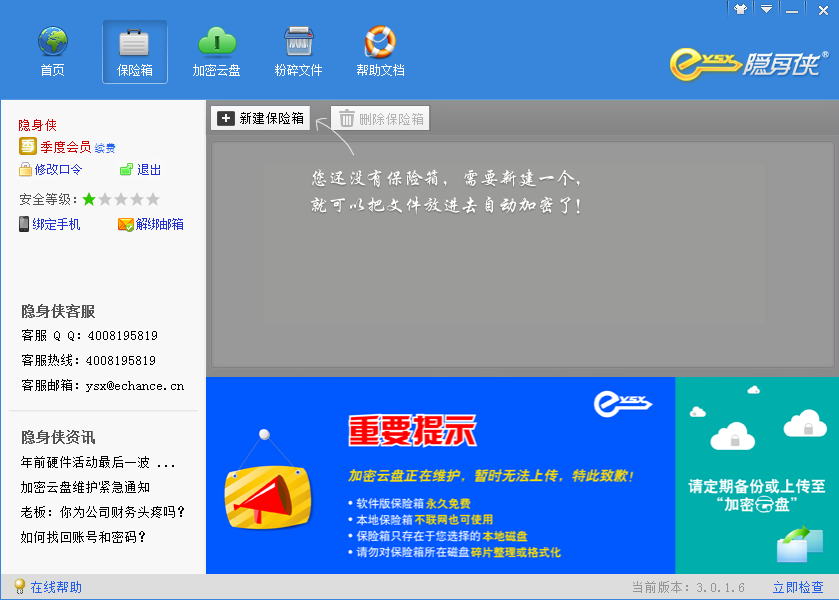
Task: Click the envelope icon beside 解绑邮箱
Action: tap(126, 224)
